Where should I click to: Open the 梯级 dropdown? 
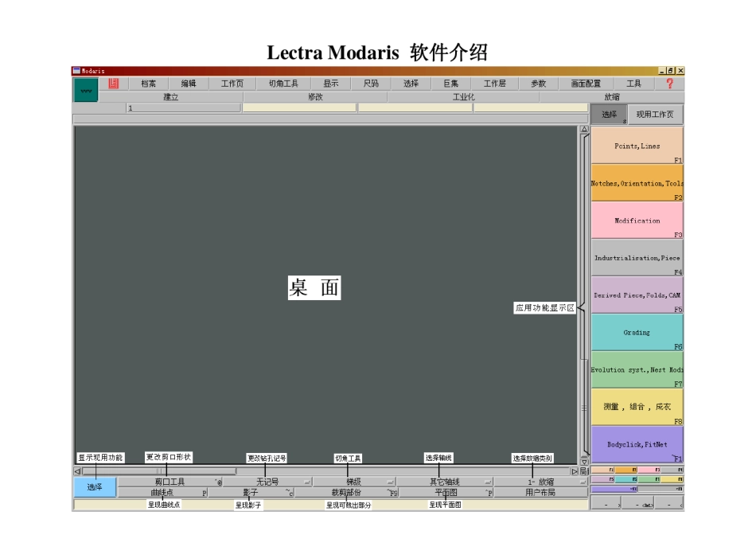[354, 482]
